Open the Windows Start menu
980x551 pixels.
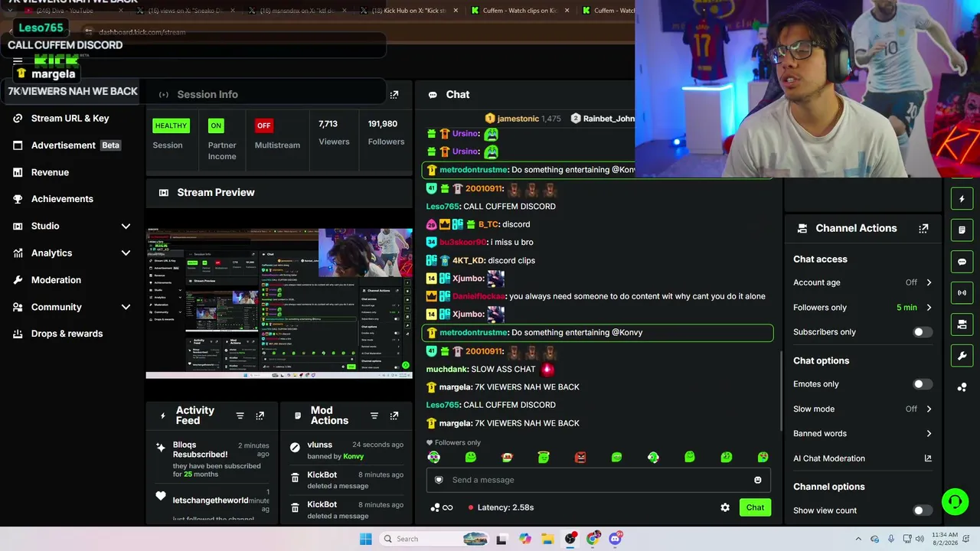pos(366,539)
